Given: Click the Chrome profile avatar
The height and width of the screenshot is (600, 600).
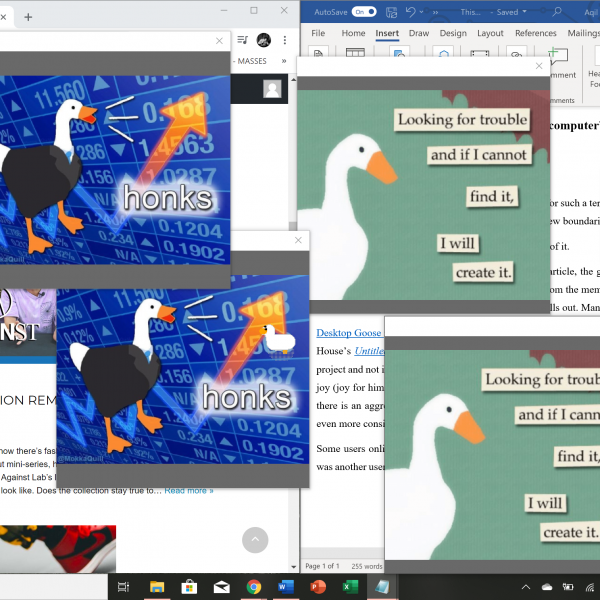Looking at the screenshot, I should pyautogui.click(x=264, y=40).
